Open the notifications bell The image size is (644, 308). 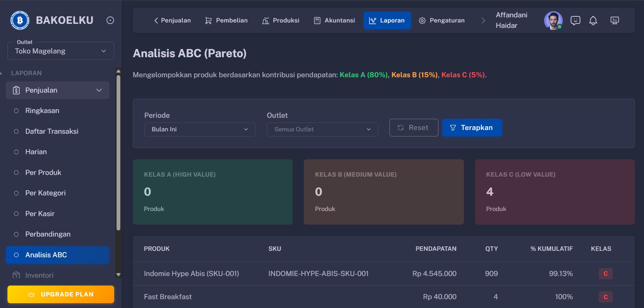(x=593, y=20)
